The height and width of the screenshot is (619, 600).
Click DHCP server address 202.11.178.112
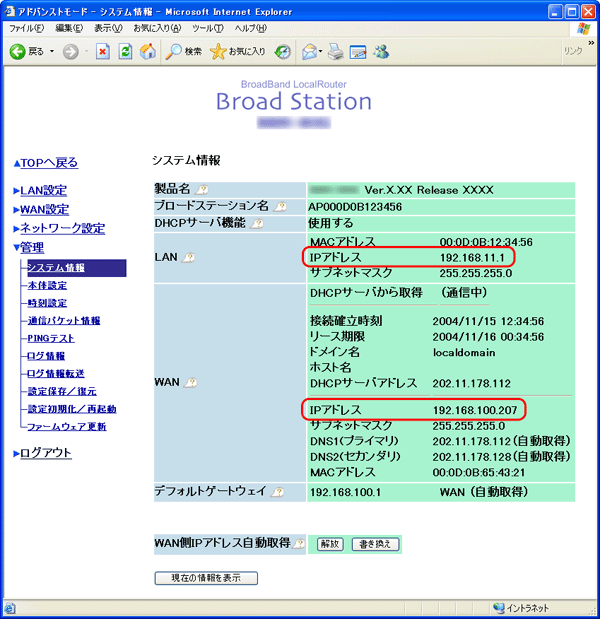coord(471,383)
